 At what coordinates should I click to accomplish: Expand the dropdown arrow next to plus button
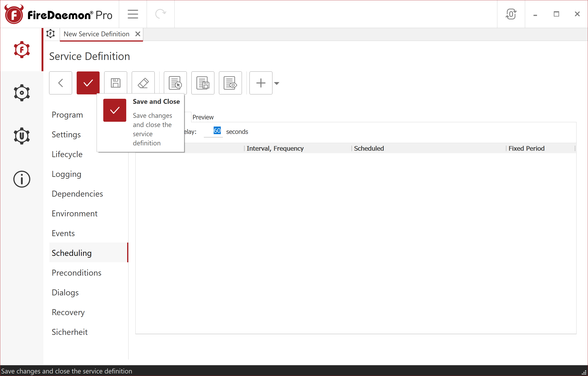[277, 83]
